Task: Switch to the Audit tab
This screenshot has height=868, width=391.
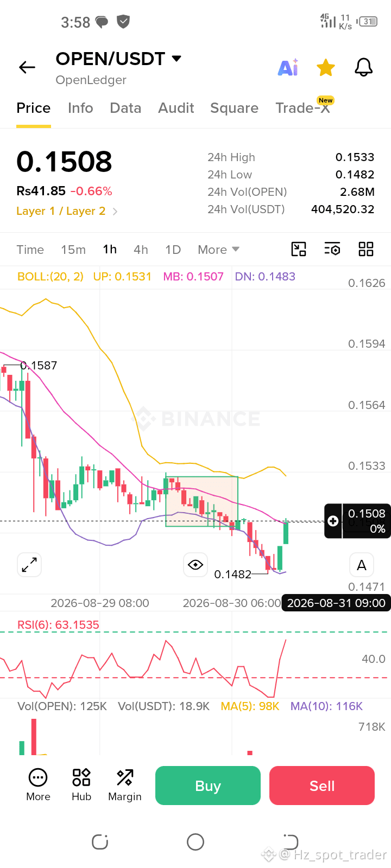Action: 176,108
